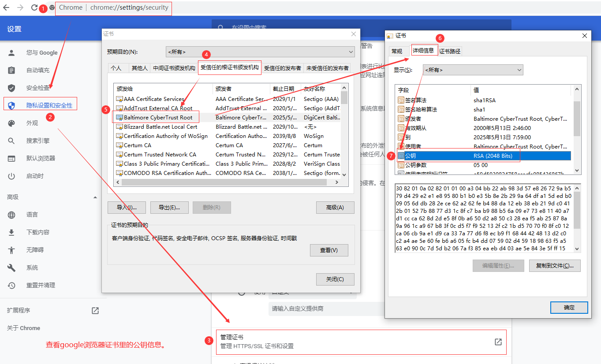Click the accessibility icon for 无障碍
The height and width of the screenshot is (364, 601).
pos(11,250)
